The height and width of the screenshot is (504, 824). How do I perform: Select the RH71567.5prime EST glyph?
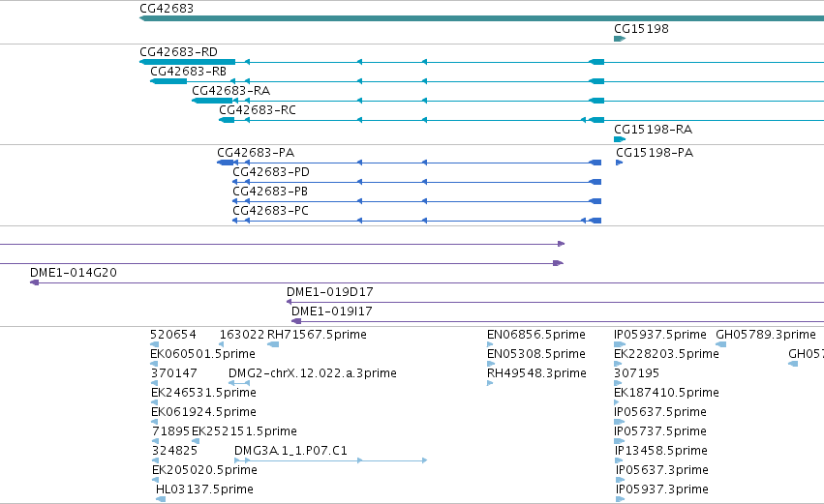(x=273, y=344)
